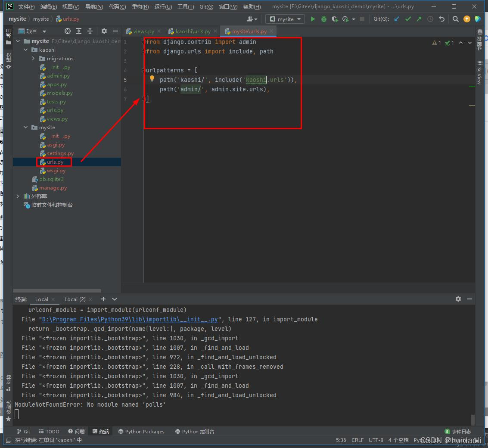The width and height of the screenshot is (488, 448).
Task: Open terminal settings gear
Action: click(458, 299)
